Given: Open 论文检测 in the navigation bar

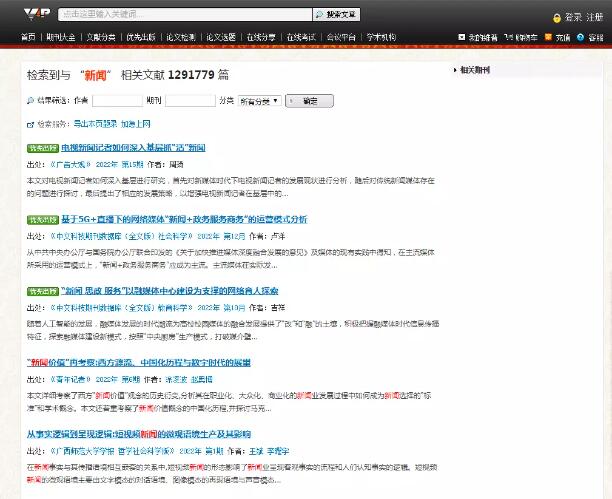Looking at the screenshot, I should tap(181, 37).
